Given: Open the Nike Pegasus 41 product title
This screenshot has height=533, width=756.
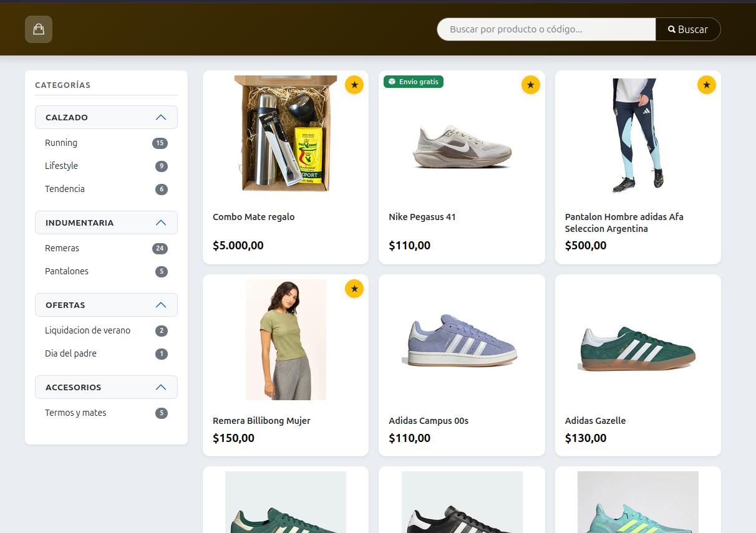Looking at the screenshot, I should point(422,217).
